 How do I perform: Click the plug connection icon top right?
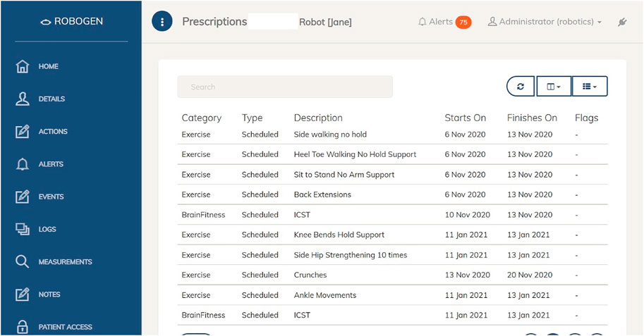click(622, 22)
